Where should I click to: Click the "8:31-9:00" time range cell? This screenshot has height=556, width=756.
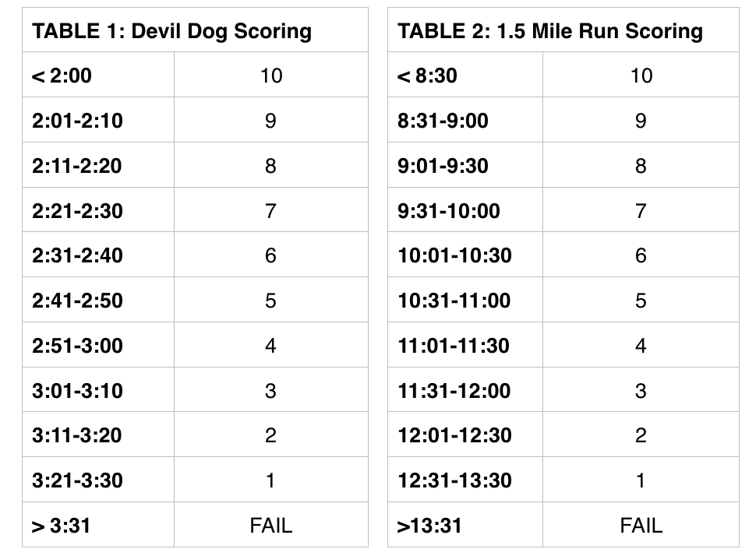coord(443,121)
